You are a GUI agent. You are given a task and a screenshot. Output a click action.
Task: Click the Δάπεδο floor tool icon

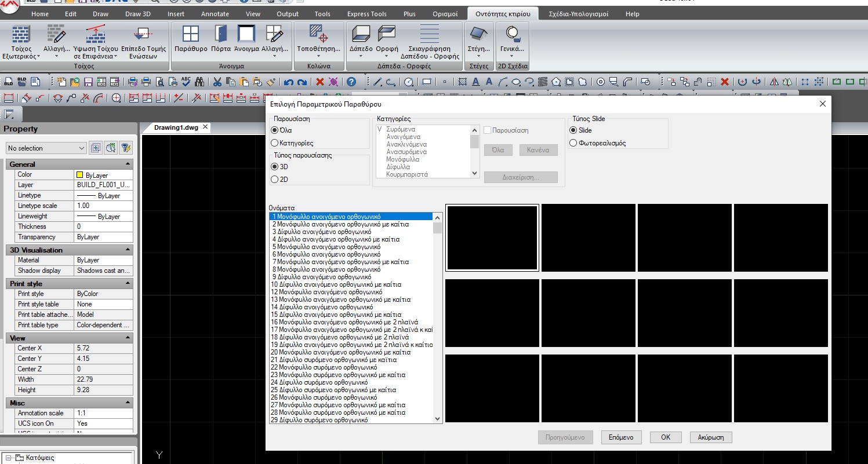click(x=361, y=35)
